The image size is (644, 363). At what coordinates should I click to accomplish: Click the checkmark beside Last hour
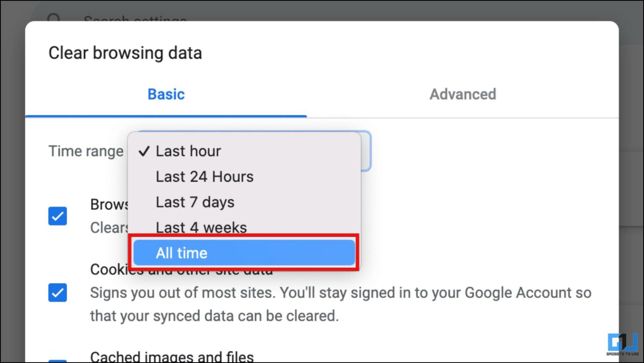(x=144, y=151)
